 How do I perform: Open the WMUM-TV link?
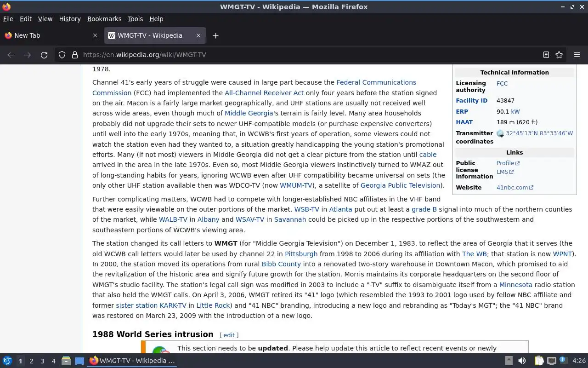point(296,185)
